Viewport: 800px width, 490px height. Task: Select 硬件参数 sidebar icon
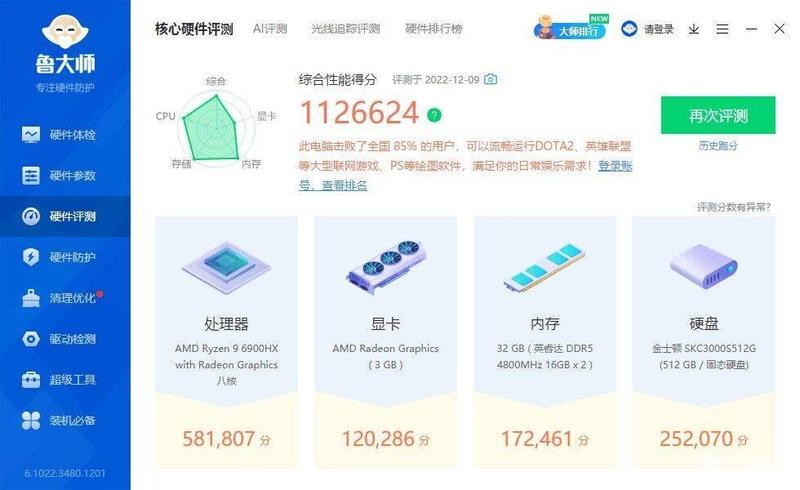coord(31,176)
